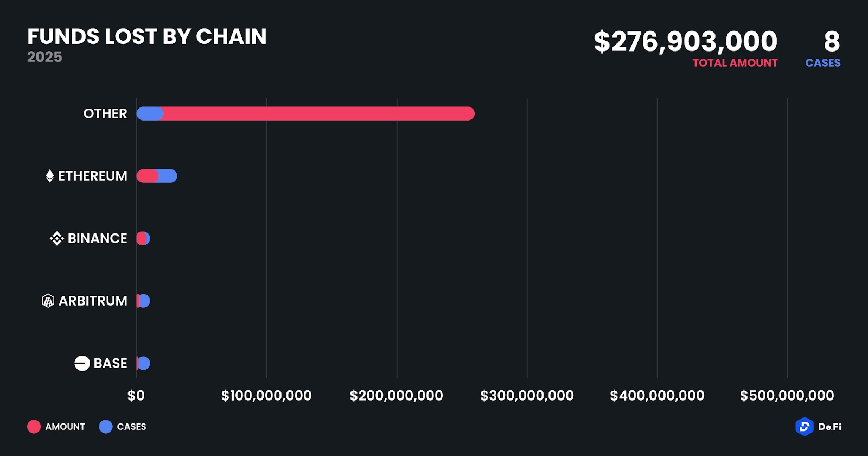
Task: Click the $276,903,000 total amount figure
Action: click(x=686, y=41)
